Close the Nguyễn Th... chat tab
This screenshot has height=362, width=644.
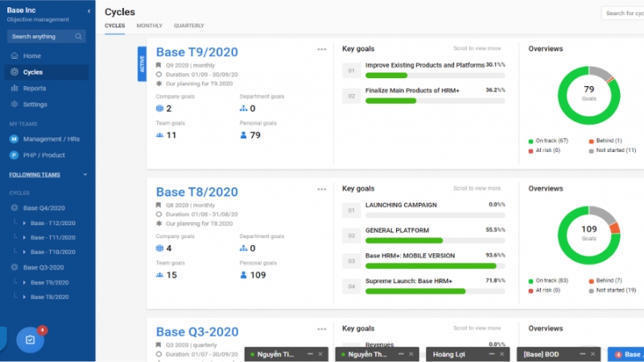pyautogui.click(x=411, y=354)
